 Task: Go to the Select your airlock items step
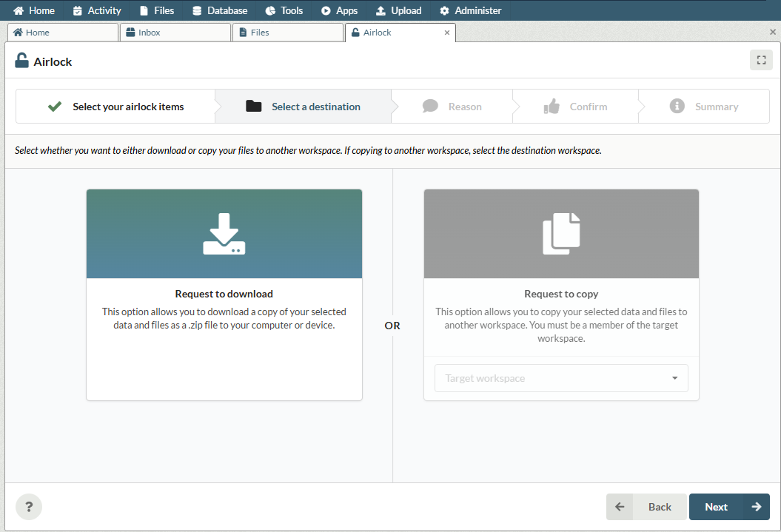tap(116, 107)
